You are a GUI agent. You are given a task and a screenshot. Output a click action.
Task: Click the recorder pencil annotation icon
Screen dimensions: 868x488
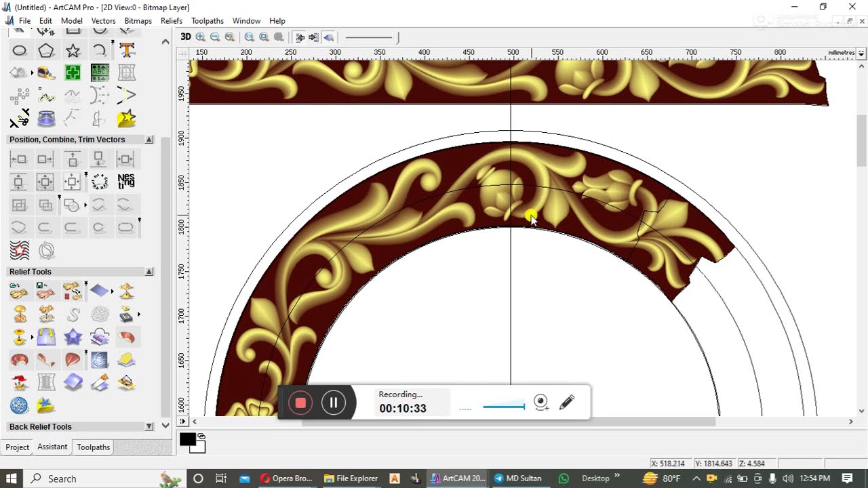coord(567,403)
